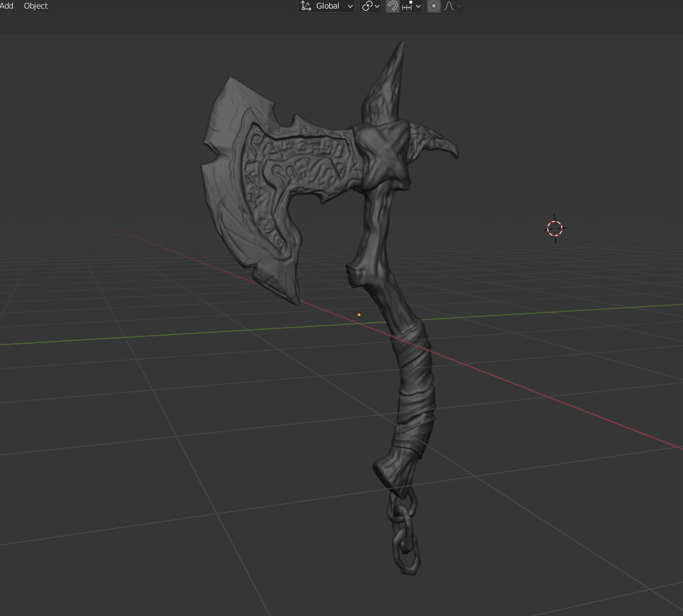Click the snapping mode increments icon
The height and width of the screenshot is (616, 683).
click(x=406, y=6)
